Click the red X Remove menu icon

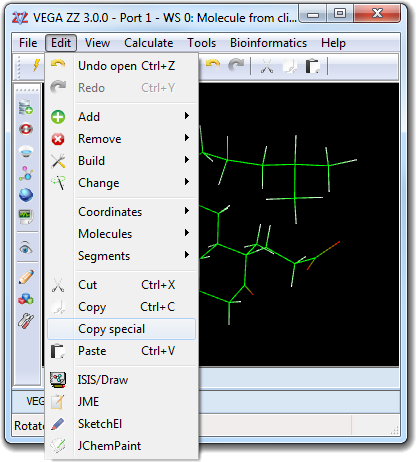click(58, 139)
